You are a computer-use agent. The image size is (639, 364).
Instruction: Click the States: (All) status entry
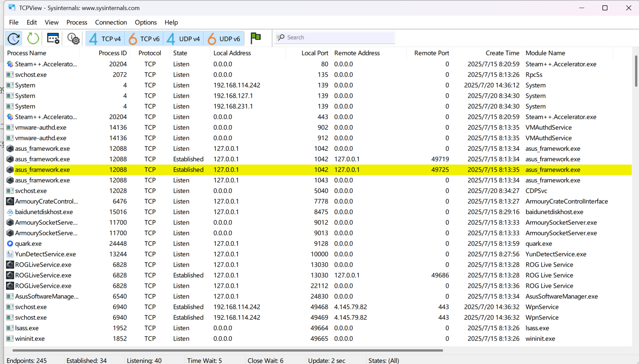pyautogui.click(x=384, y=360)
